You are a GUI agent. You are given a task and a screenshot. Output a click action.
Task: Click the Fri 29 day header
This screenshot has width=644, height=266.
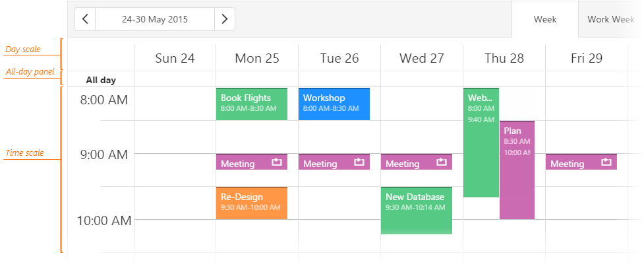point(587,58)
